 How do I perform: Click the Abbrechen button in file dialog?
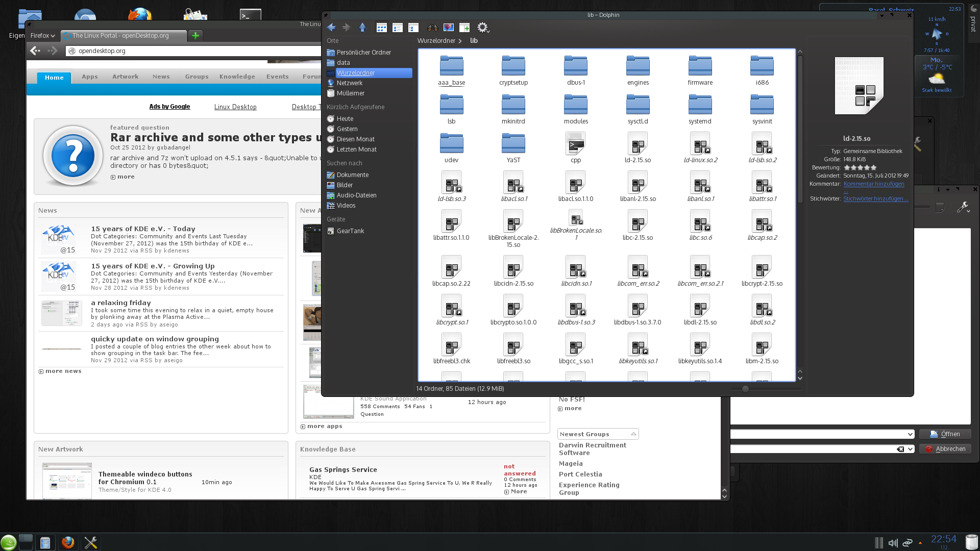click(x=945, y=449)
